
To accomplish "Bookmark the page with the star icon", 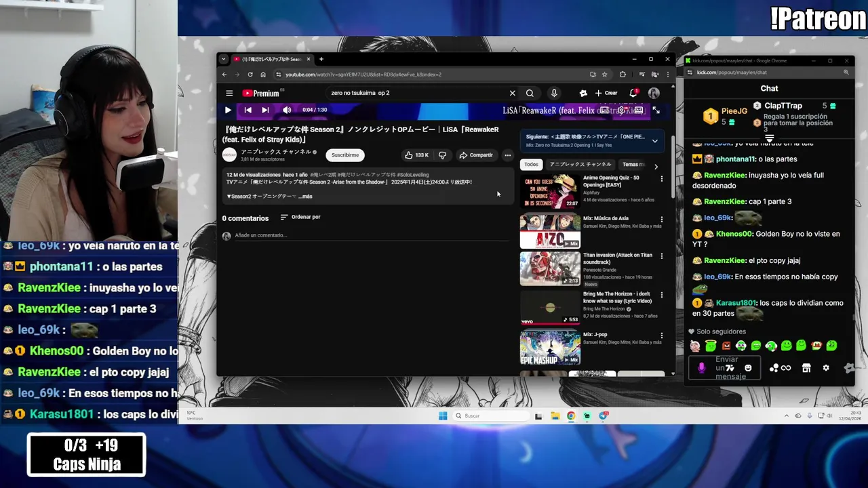I will coord(604,75).
